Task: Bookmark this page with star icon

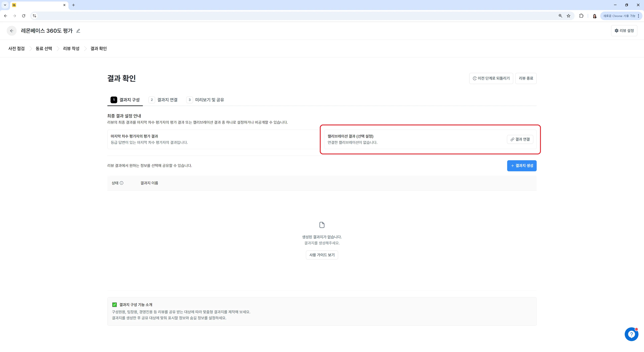Action: [x=569, y=16]
